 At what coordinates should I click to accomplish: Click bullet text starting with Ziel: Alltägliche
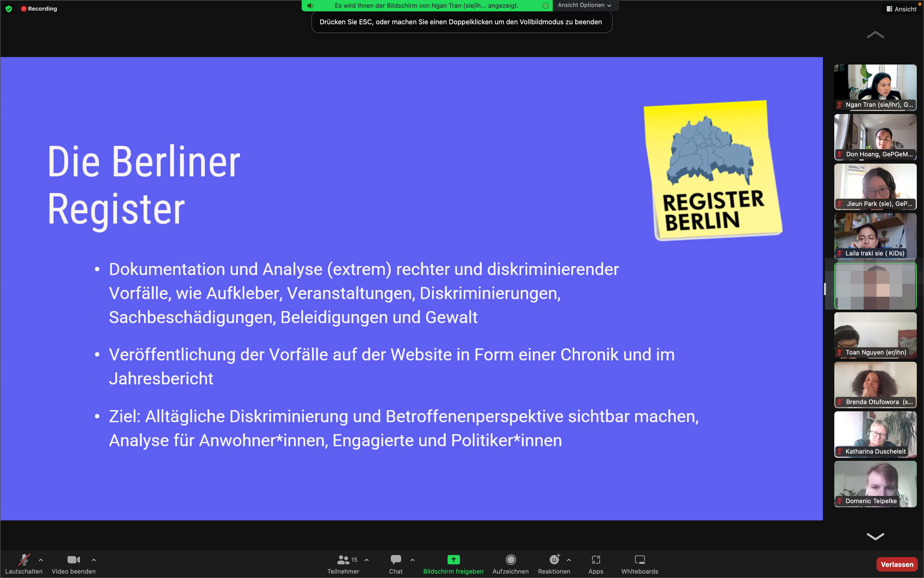coord(404,429)
